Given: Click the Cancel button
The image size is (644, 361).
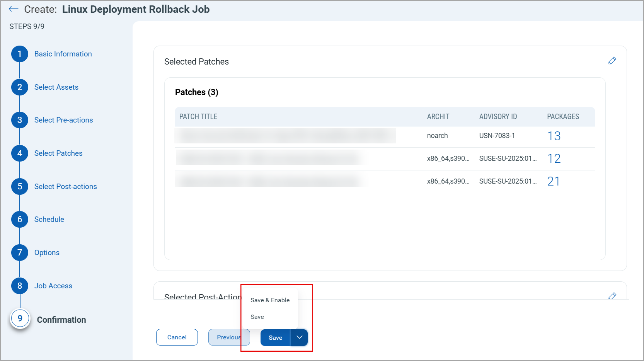Looking at the screenshot, I should click(x=177, y=337).
